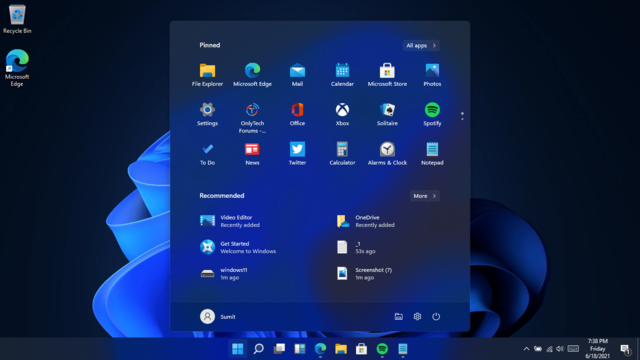
Task: Open Microsoft Store from pinned apps
Action: pos(387,75)
